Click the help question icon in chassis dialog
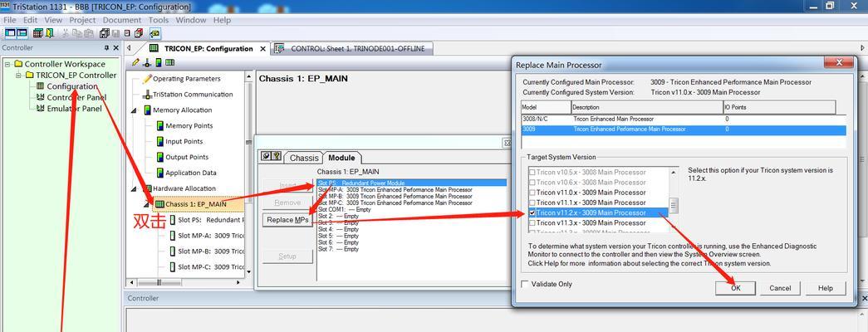 point(277,157)
